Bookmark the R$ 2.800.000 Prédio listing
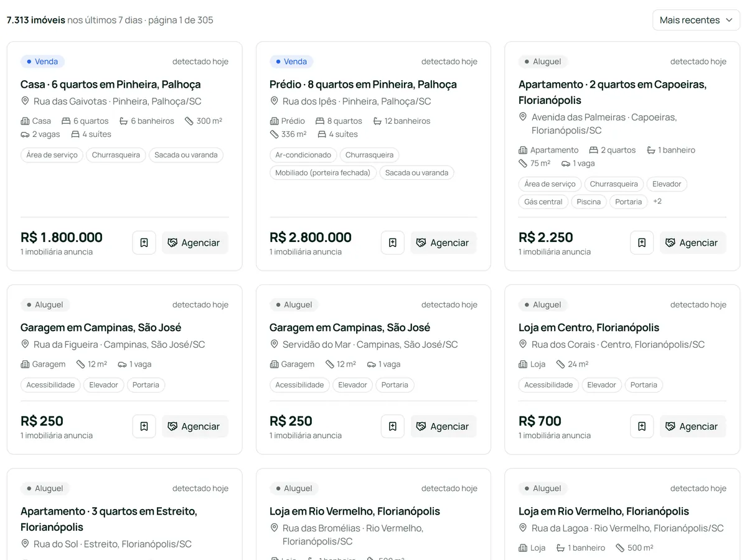 point(393,243)
